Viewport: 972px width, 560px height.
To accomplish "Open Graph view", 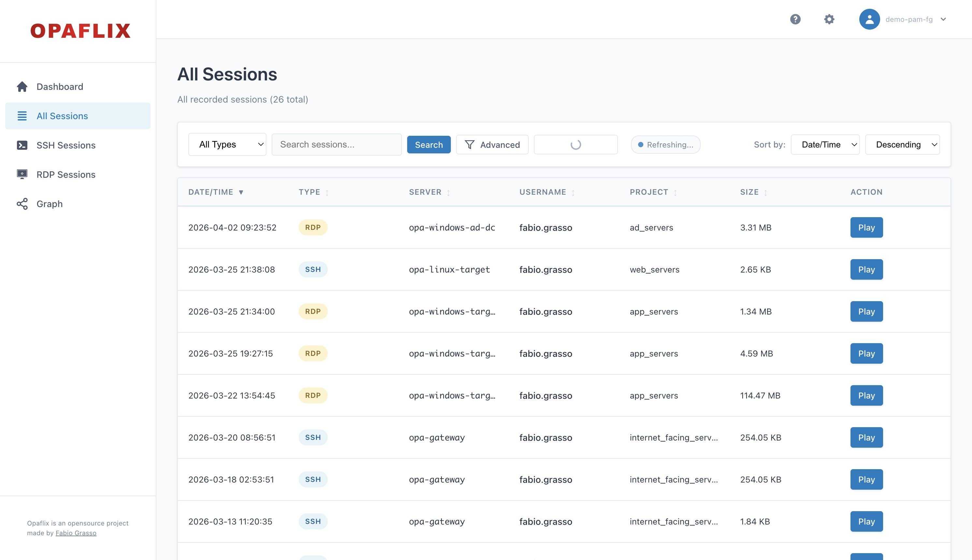I will click(x=78, y=204).
